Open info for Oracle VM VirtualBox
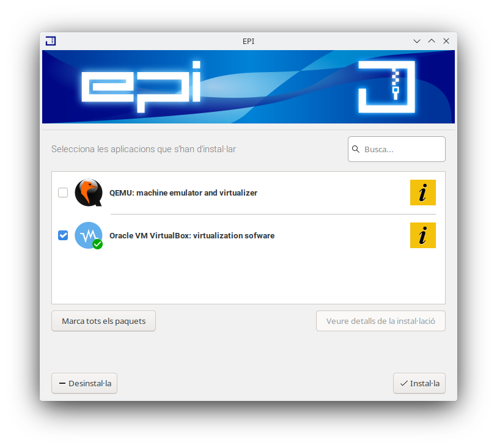 pos(422,235)
